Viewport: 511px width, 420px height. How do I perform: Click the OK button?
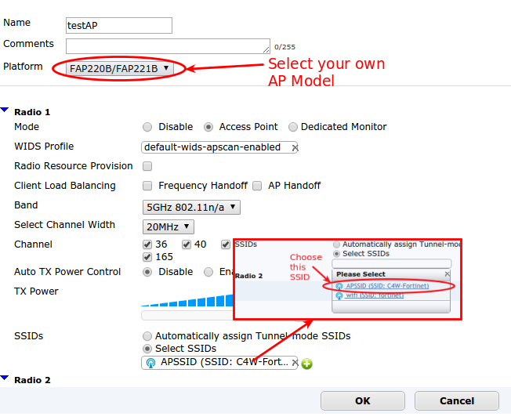pyautogui.click(x=363, y=400)
